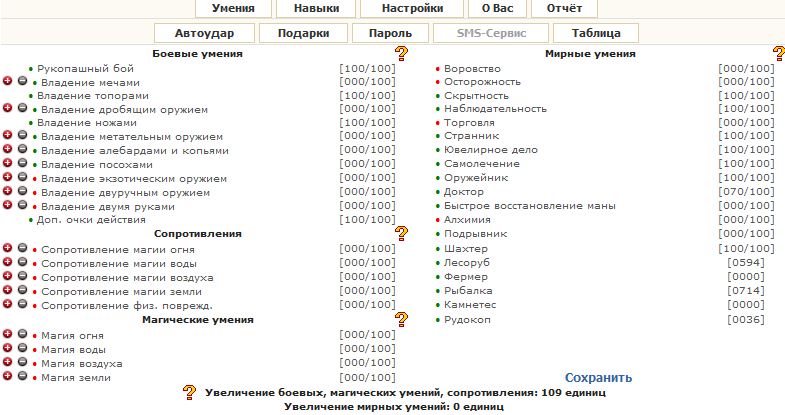Image resolution: width=785 pixels, height=415 pixels.
Task: Click the Сохранить link
Action: [598, 378]
